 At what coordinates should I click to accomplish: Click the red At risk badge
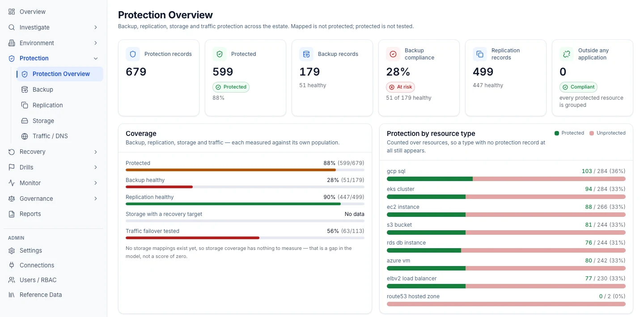400,87
